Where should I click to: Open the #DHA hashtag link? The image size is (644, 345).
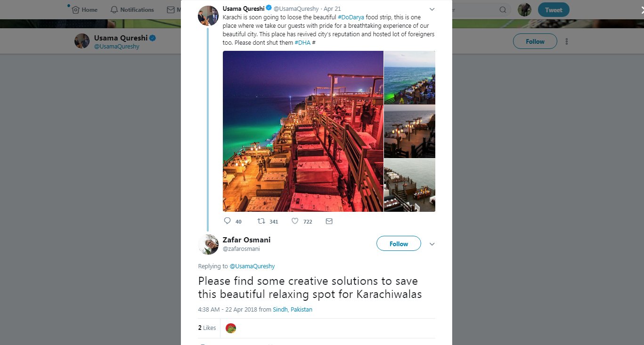302,43
